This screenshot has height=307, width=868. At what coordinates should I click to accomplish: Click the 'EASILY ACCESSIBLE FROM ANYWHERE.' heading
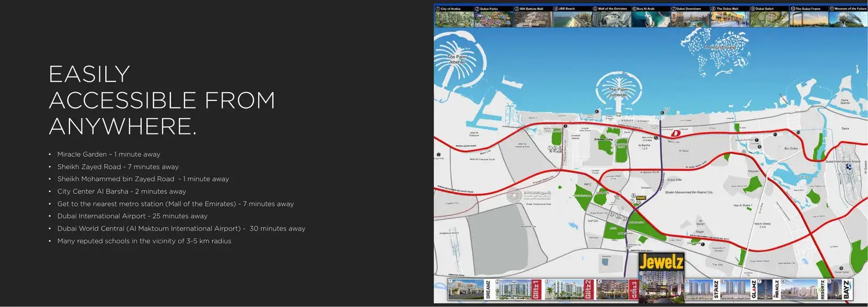pos(162,100)
